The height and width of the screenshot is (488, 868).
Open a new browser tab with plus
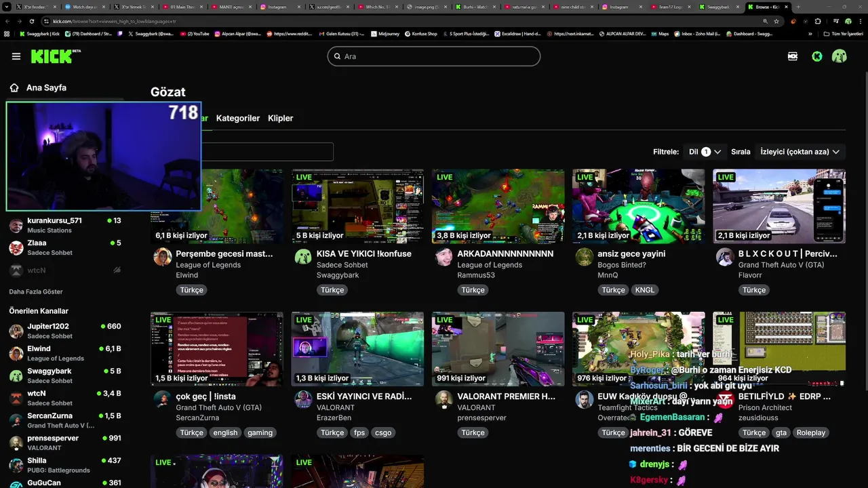(798, 7)
